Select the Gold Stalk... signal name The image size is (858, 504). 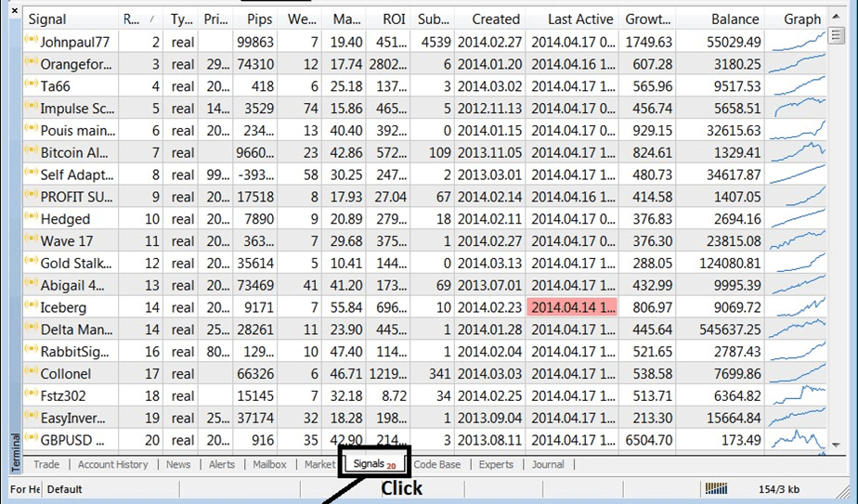76,263
